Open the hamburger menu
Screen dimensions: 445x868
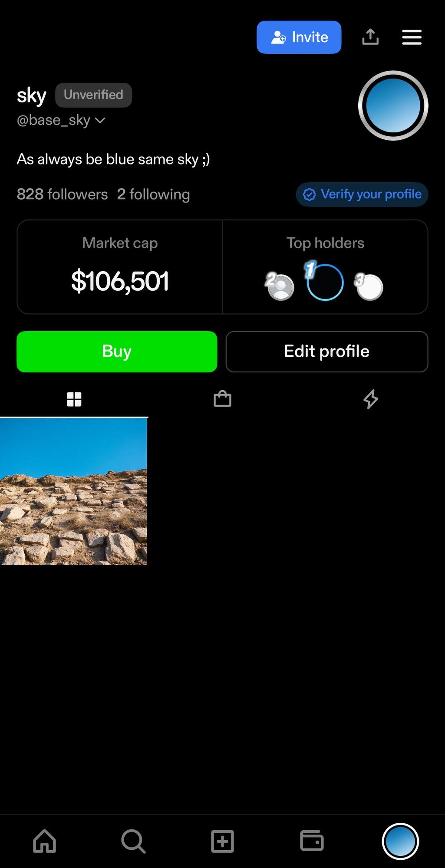pos(412,37)
